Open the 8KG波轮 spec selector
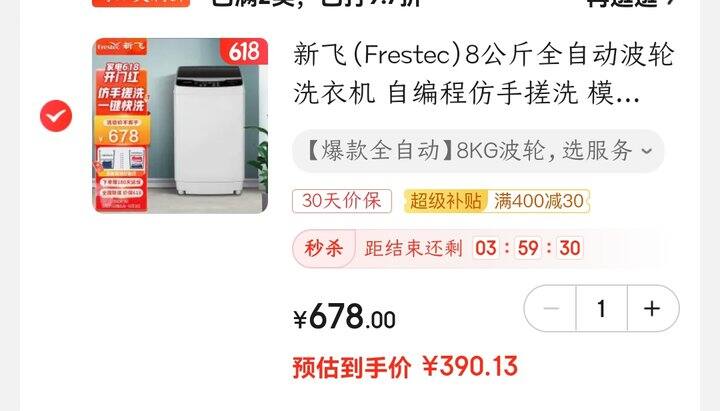 coord(478,151)
